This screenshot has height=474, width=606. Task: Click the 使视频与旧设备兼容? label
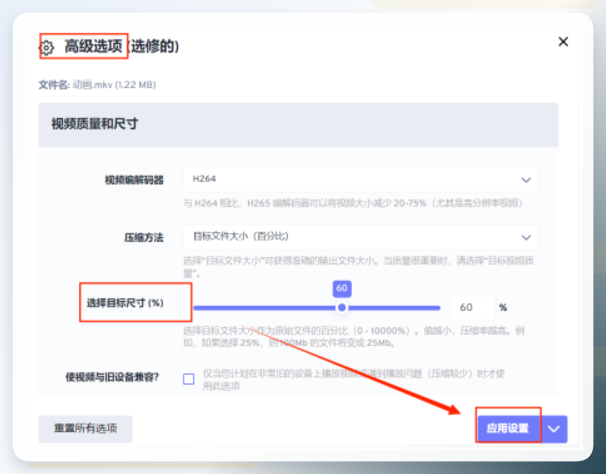pos(112,377)
